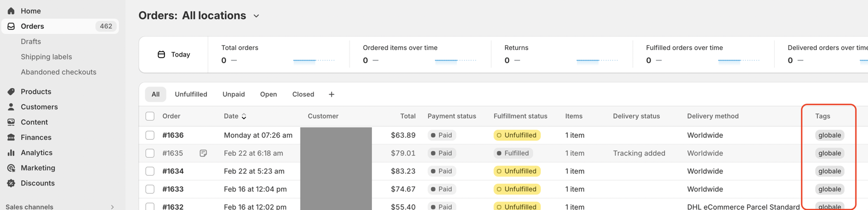Open the note icon on order #1635
The image size is (868, 210).
coord(203,153)
